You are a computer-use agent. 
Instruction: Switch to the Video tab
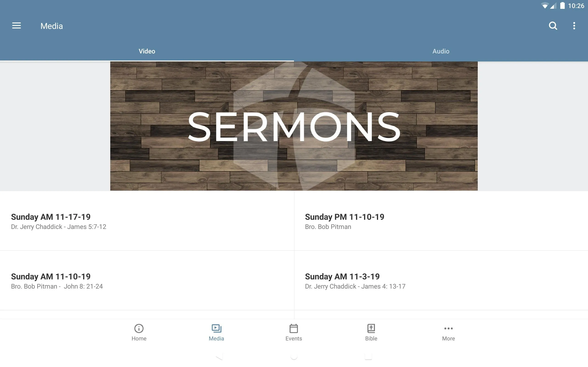[147, 51]
